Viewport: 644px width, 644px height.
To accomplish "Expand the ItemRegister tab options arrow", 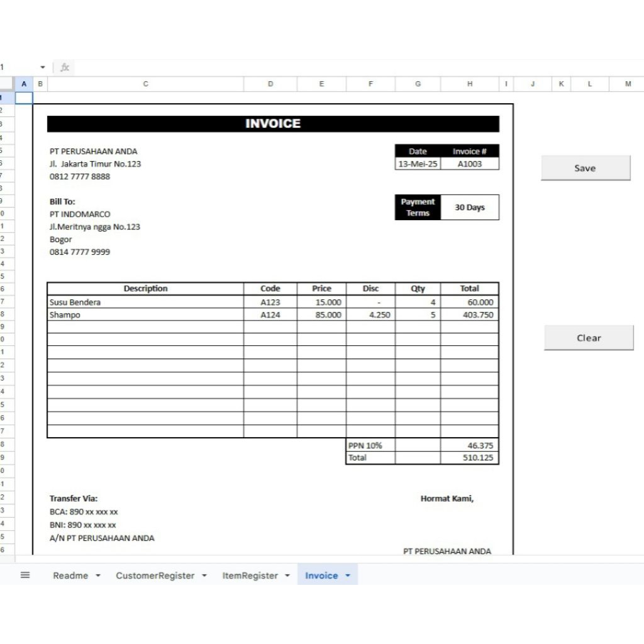I will coord(287,575).
